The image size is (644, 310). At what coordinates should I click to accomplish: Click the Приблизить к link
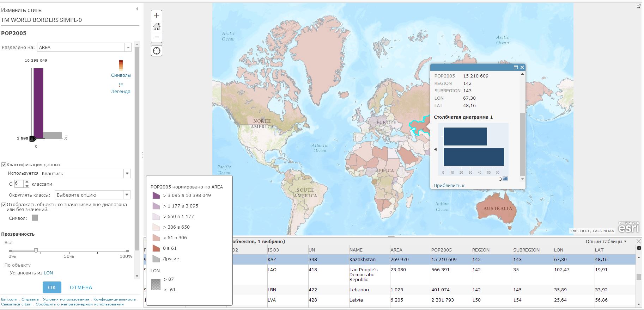point(449,185)
